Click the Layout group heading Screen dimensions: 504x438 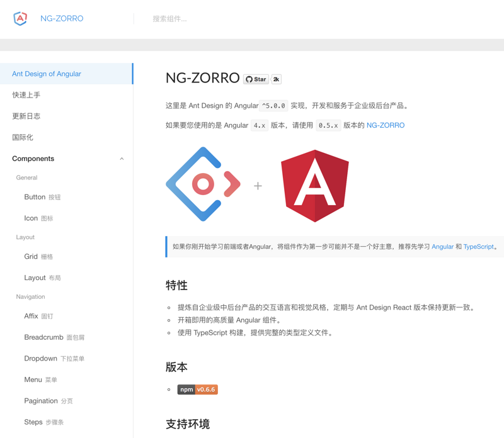[25, 237]
